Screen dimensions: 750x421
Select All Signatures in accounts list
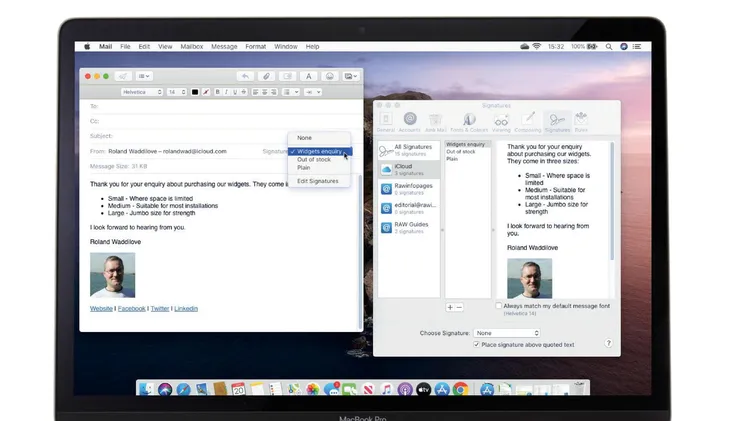409,150
